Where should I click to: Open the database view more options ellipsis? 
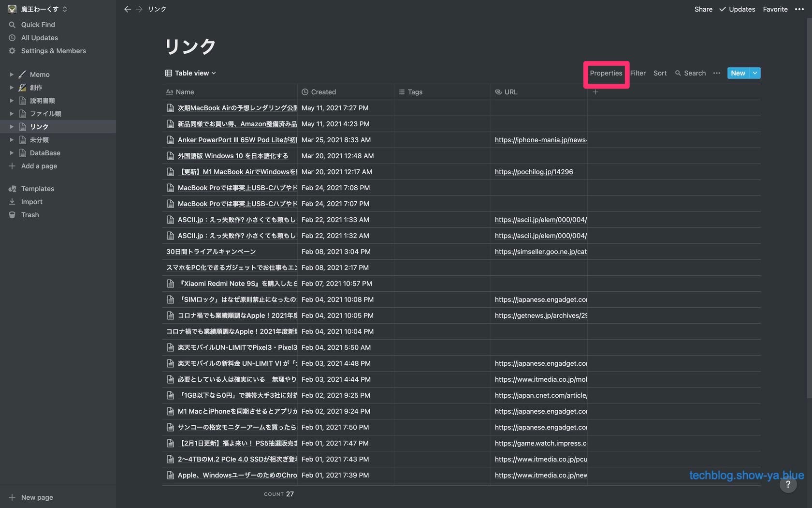pyautogui.click(x=717, y=73)
